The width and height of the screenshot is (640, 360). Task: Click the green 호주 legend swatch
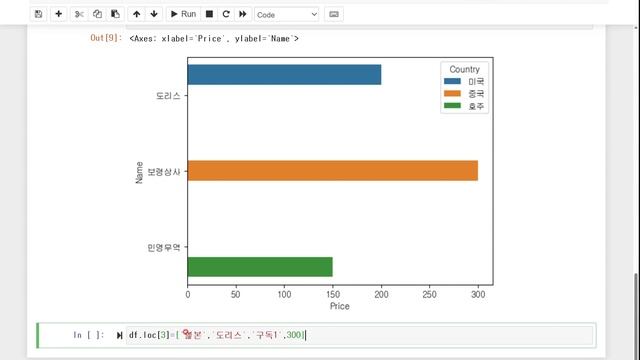click(452, 106)
